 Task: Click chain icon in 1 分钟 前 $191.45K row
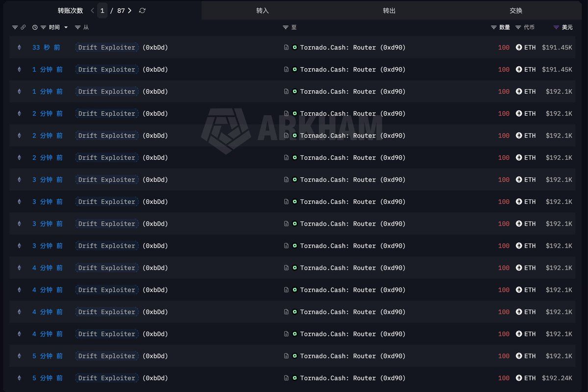(19, 69)
